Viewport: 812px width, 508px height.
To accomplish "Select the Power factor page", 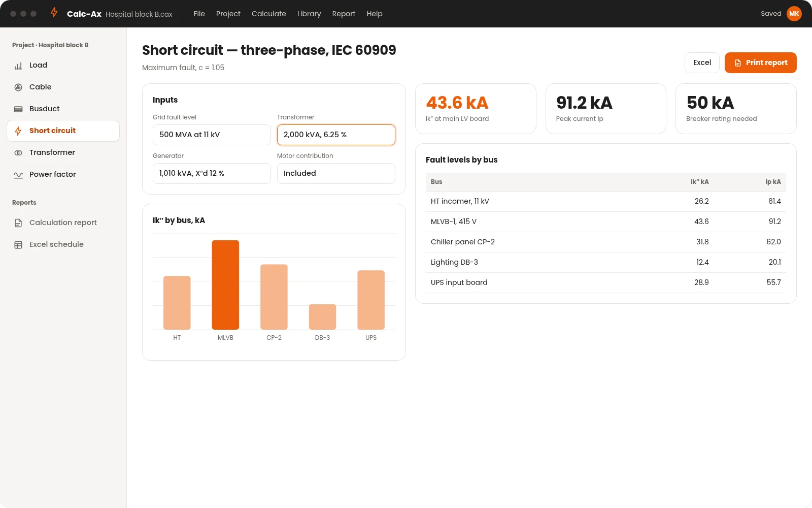I will [x=63, y=174].
